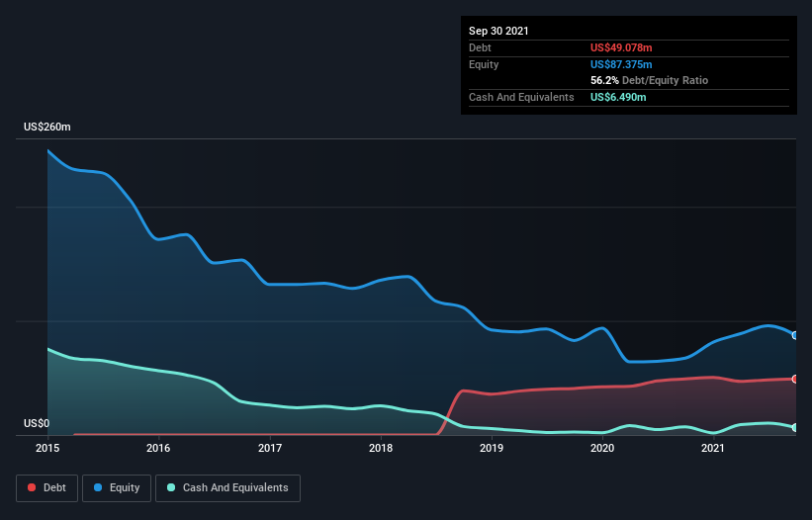Click the US$87.375m equity value

[621, 64]
